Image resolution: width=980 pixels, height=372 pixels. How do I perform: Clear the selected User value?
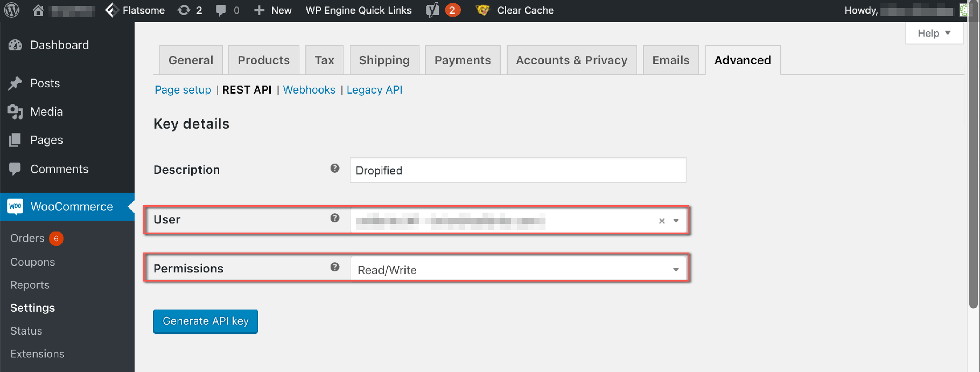tap(662, 221)
